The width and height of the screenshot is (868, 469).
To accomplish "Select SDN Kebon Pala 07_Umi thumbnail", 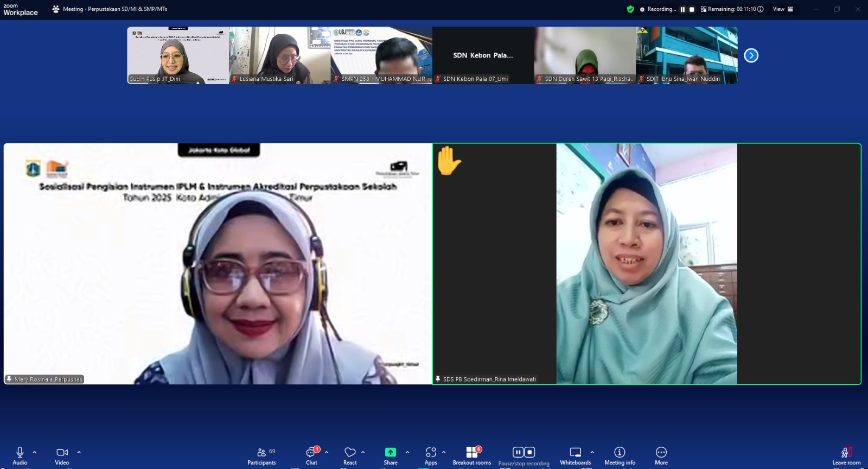I will [x=483, y=55].
